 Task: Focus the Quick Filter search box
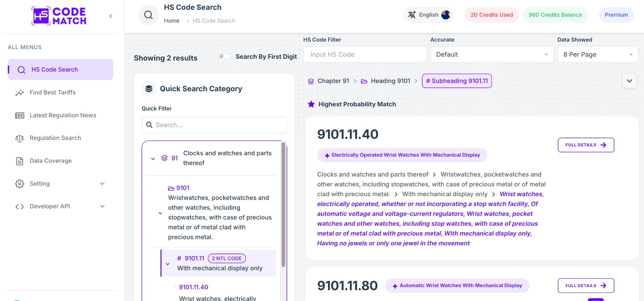tap(214, 125)
